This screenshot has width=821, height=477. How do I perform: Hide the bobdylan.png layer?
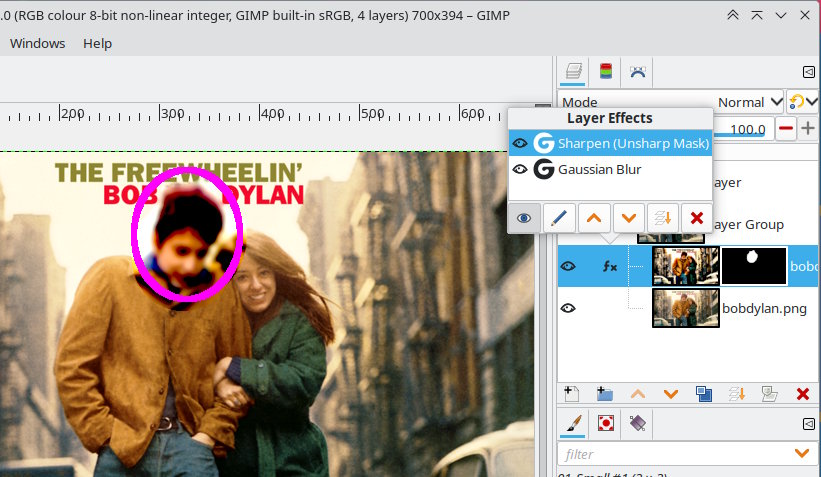point(568,308)
